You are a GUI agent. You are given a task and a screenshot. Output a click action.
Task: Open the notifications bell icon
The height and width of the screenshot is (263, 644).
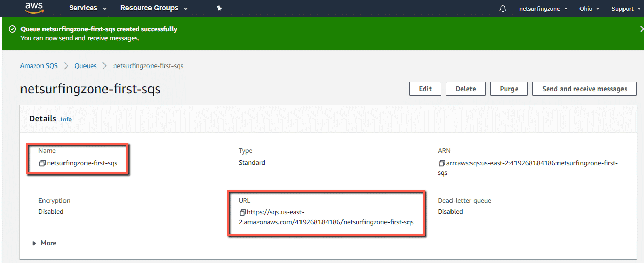click(503, 9)
